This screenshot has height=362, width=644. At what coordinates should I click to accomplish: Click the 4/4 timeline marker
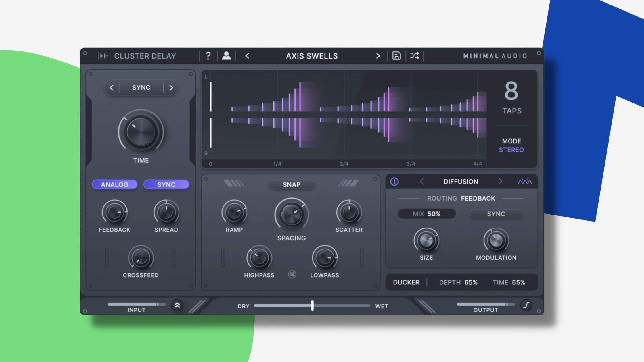point(477,164)
